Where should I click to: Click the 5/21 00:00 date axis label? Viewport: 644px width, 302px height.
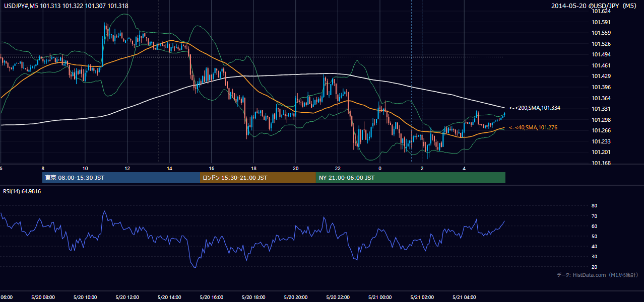379,297
